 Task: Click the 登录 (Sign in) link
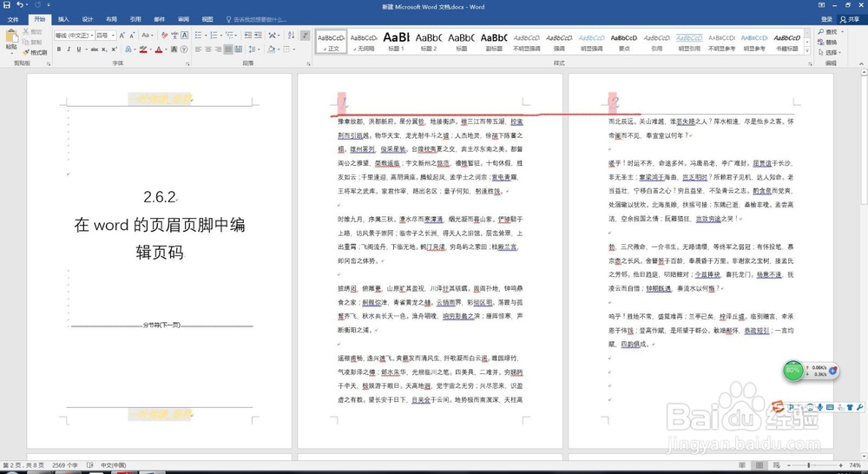pos(826,19)
